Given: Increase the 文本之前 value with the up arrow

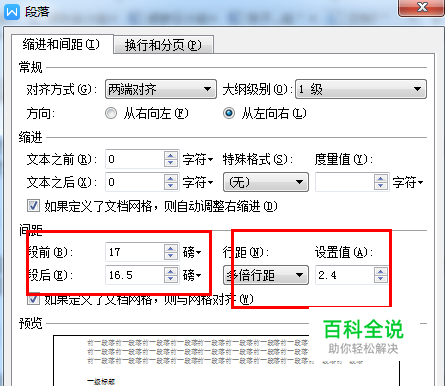Looking at the screenshot, I should (171, 155).
